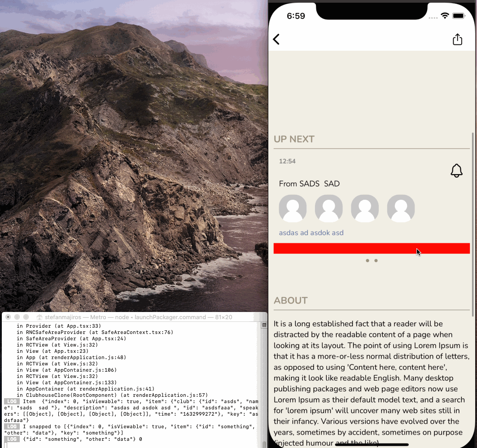
Task: Tap the share icon in the header
Action: 457,39
